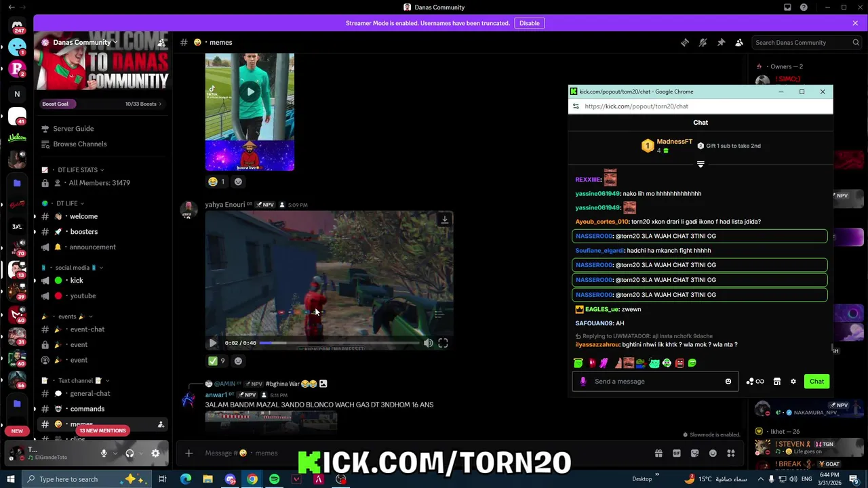Open GIF picker
Image resolution: width=868 pixels, height=488 pixels.
[x=676, y=453]
